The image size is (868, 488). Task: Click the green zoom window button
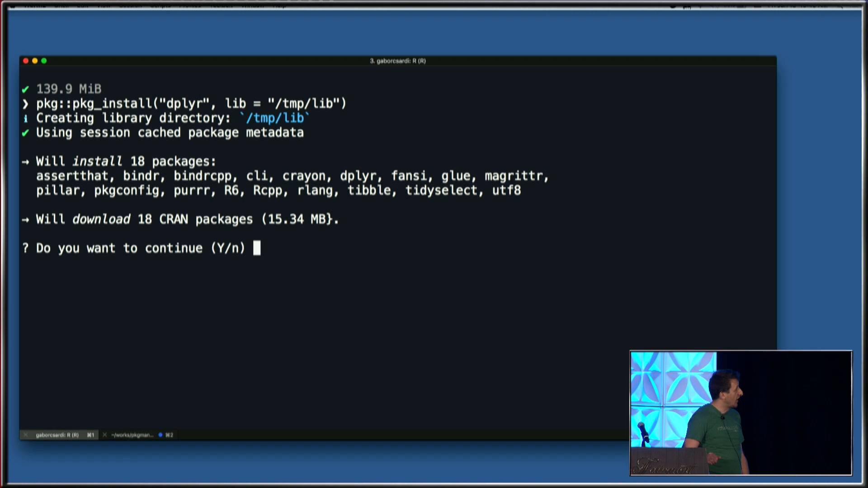tap(44, 61)
